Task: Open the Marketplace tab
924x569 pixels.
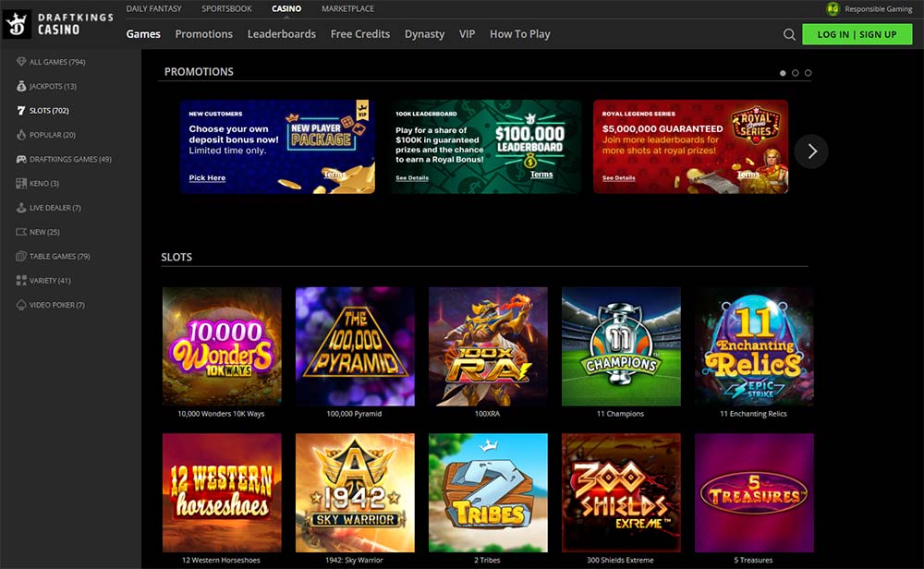Action: 347,9
